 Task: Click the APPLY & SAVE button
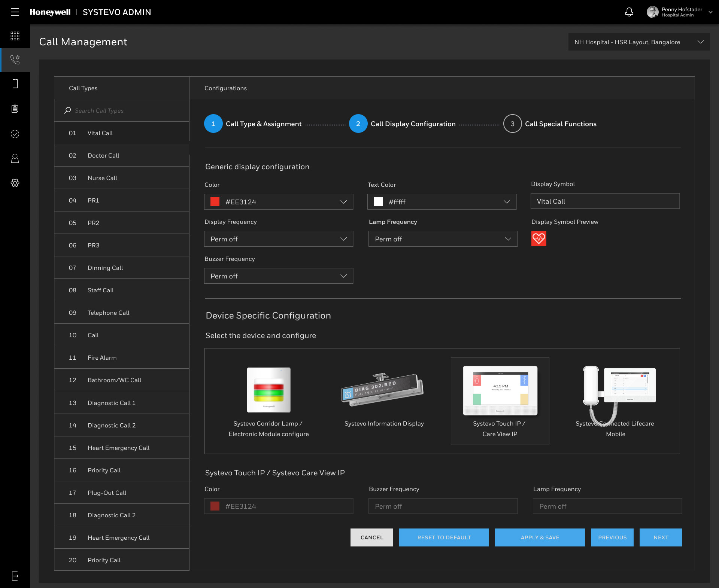540,537
